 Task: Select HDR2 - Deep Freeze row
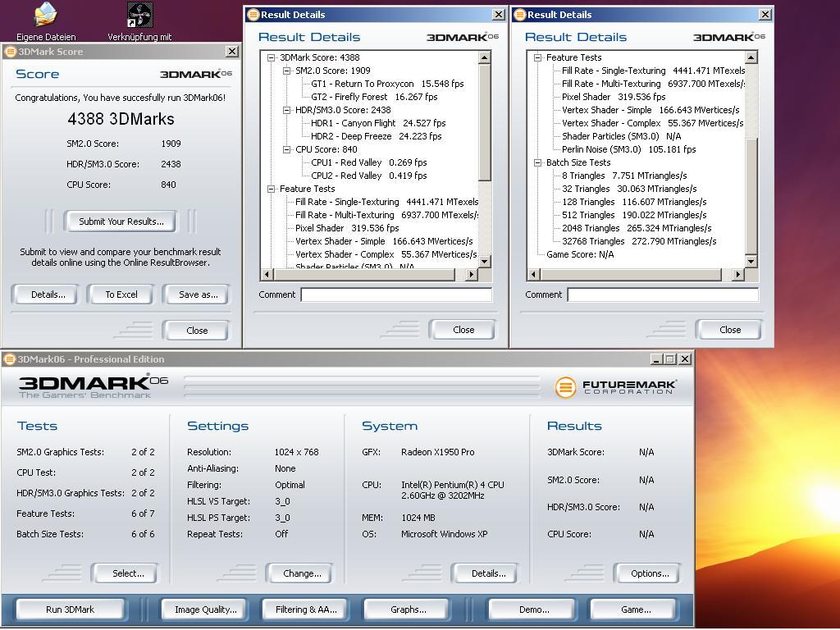(376, 136)
